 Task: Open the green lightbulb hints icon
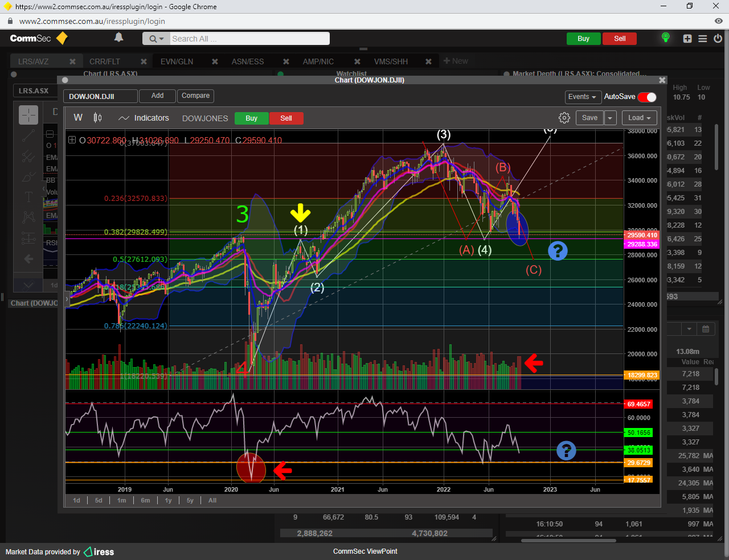(x=665, y=38)
